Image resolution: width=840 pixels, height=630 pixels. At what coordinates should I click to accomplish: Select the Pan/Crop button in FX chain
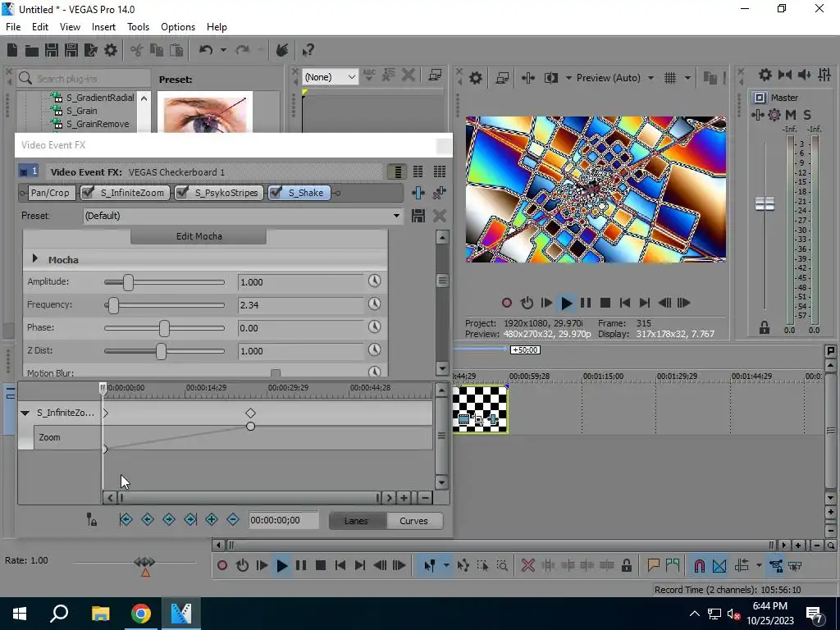50,193
